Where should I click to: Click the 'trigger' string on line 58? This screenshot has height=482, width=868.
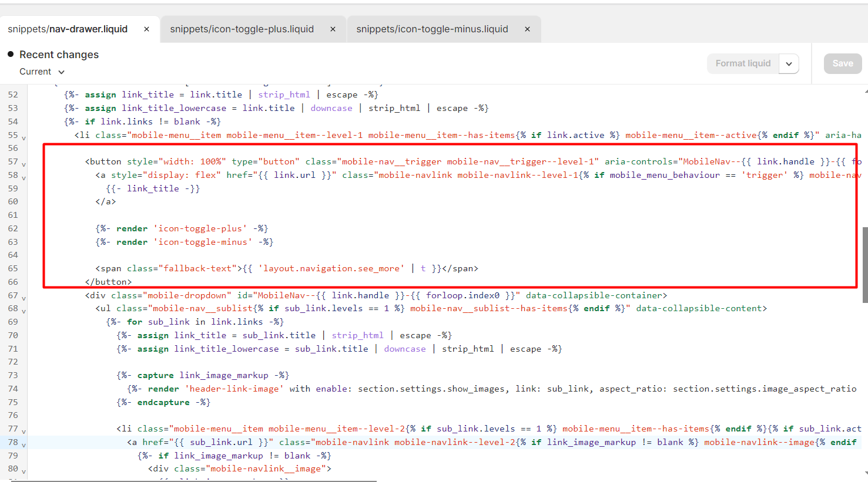pos(765,175)
